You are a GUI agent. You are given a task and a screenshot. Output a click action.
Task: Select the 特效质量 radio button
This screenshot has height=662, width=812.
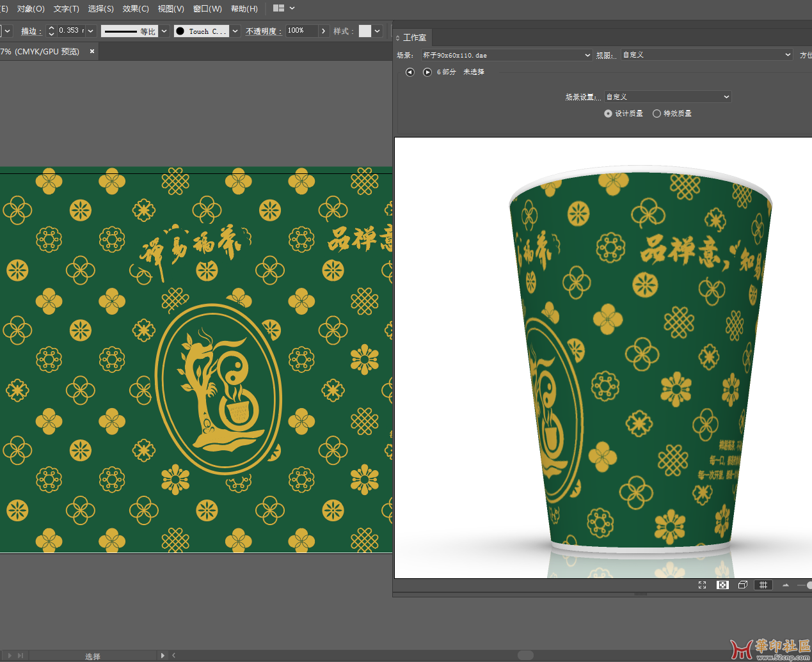(x=657, y=114)
